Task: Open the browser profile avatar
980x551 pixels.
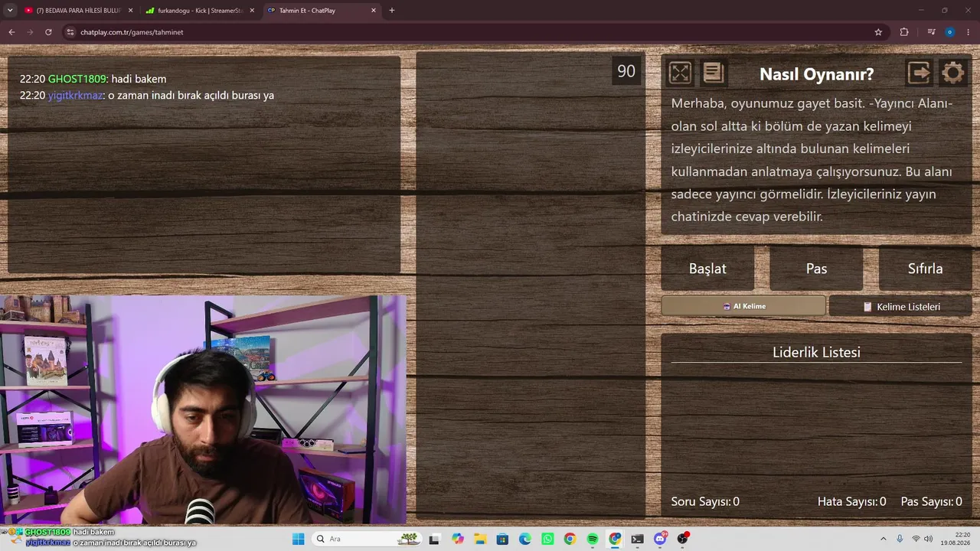Action: tap(949, 32)
